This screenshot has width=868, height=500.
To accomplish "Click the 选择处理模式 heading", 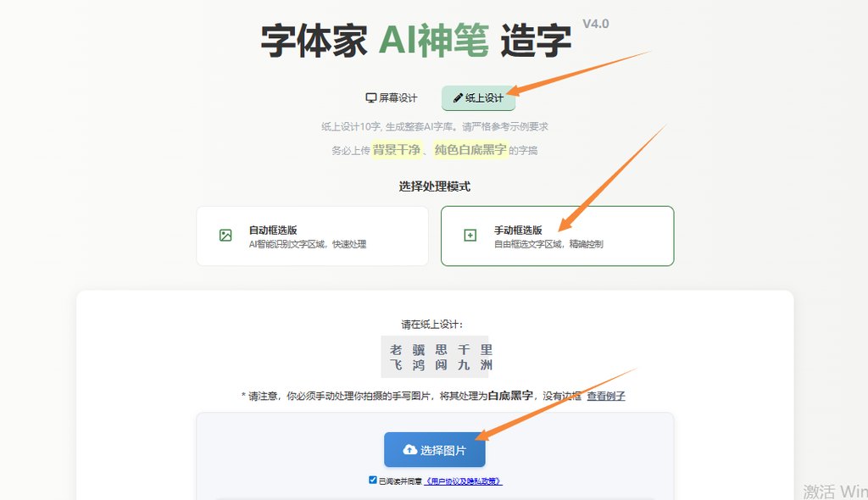I will coord(435,186).
